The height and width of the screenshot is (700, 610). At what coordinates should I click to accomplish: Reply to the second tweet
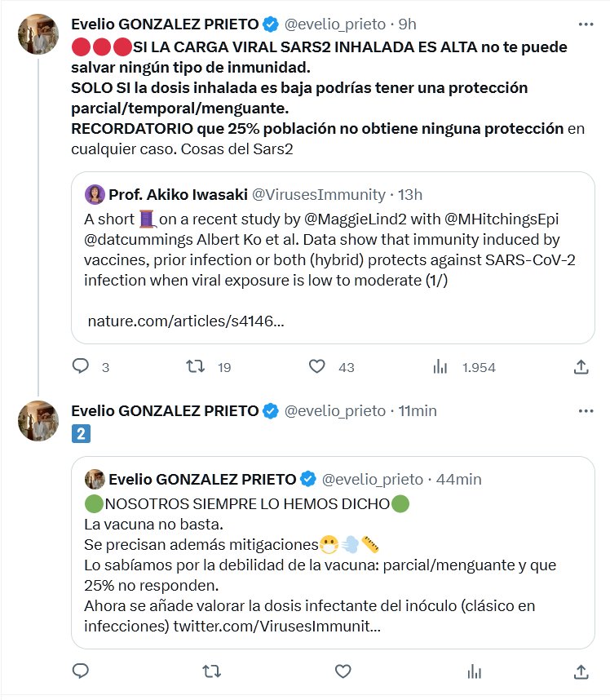click(80, 671)
